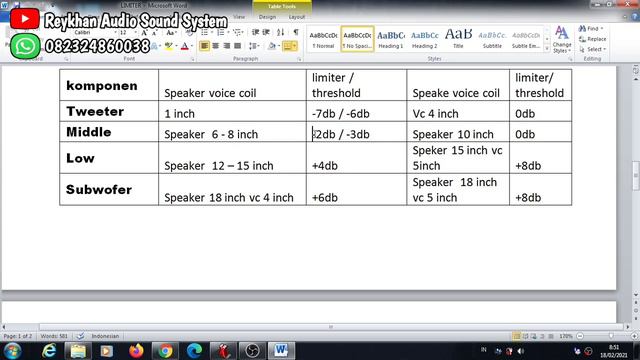The image size is (640, 360).
Task: Click the shrink font icon
Action: [x=155, y=33]
